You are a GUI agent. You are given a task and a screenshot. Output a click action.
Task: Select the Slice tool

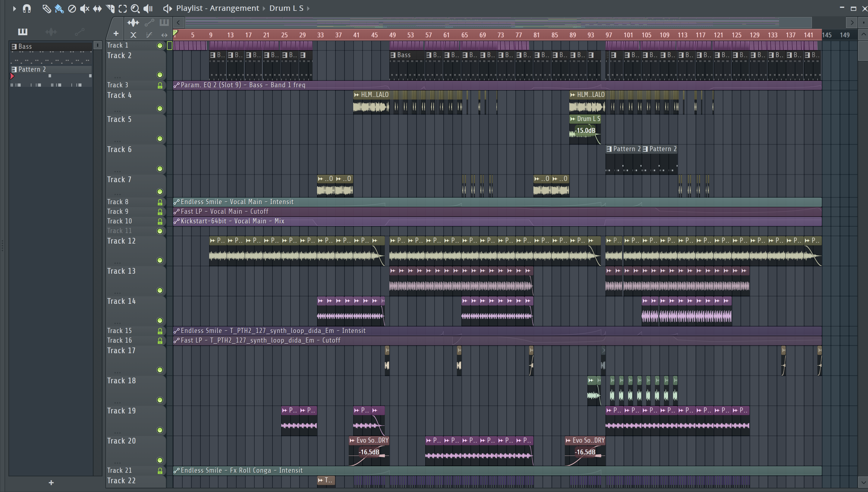pos(110,8)
